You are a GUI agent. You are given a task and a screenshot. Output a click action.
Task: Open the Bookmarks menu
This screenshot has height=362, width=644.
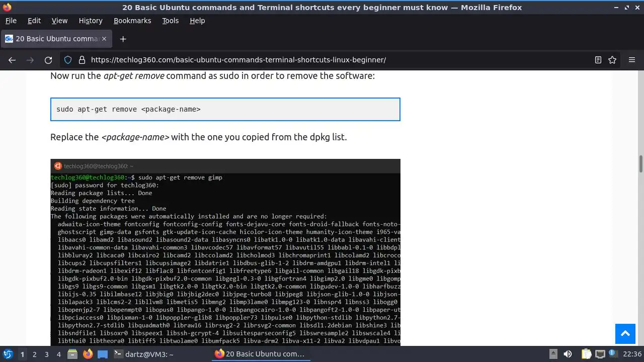(x=132, y=21)
